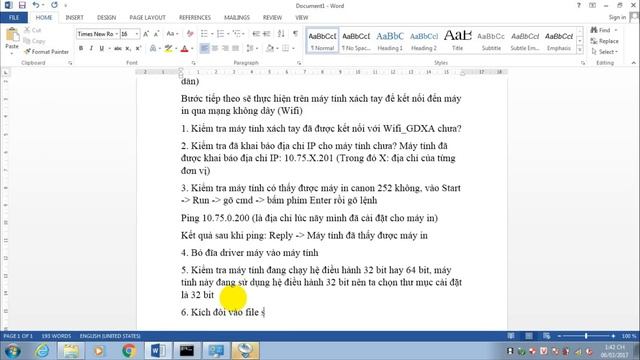The width and height of the screenshot is (640, 360).
Task: Open the command prompt taskbar window
Action: coord(187,351)
